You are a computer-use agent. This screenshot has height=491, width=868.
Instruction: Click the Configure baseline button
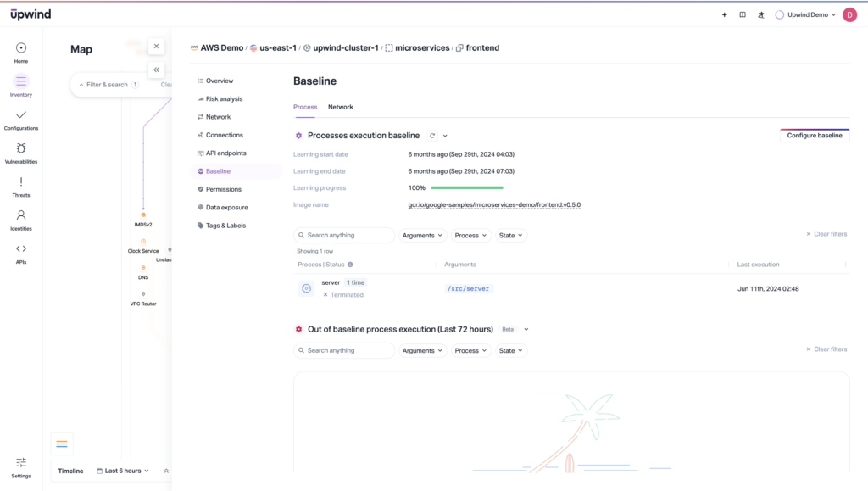(814, 135)
